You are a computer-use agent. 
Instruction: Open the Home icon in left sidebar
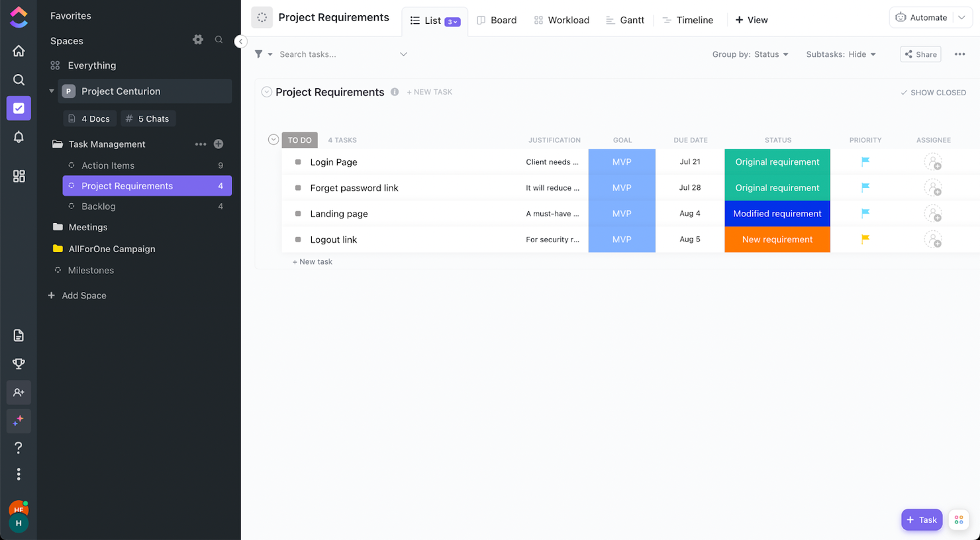coord(19,51)
